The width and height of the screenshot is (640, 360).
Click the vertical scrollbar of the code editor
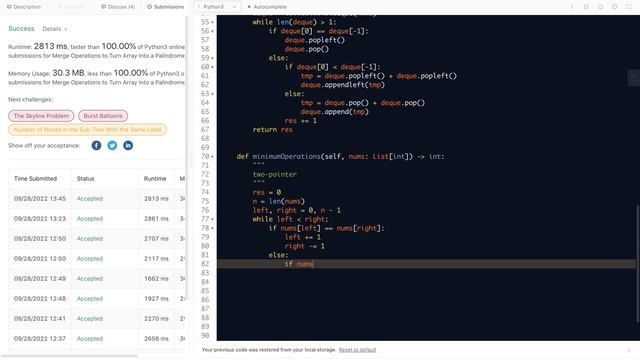point(637,263)
